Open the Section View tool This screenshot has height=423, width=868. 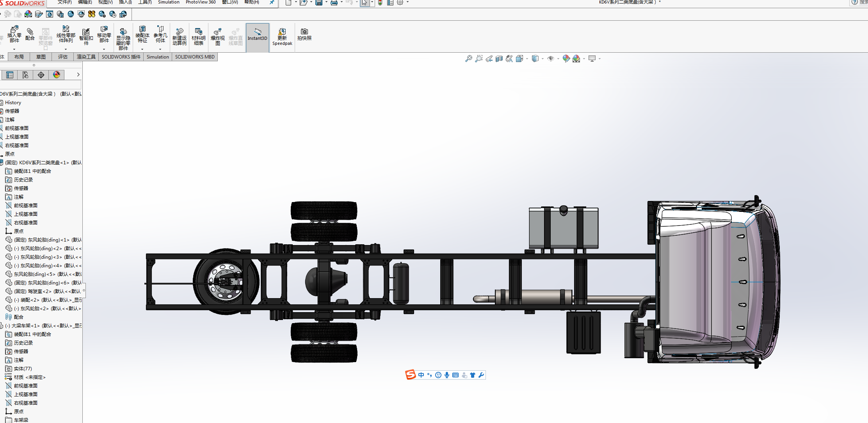(x=499, y=59)
